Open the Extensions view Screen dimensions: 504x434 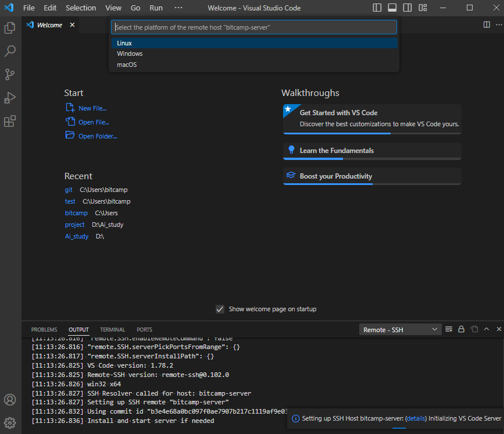[x=10, y=121]
